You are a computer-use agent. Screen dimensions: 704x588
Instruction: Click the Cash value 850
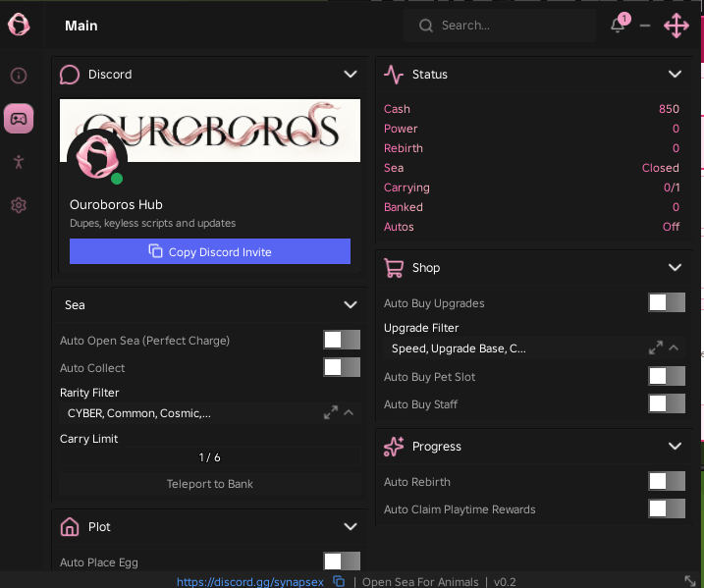coord(669,109)
